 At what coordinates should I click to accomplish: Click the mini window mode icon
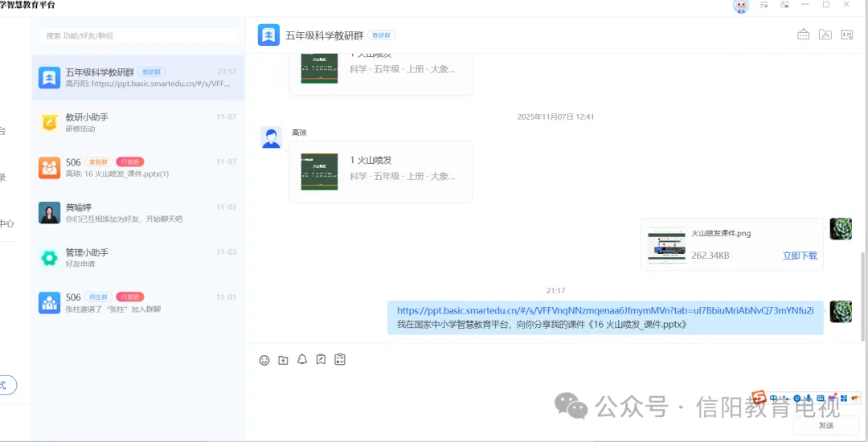[784, 5]
